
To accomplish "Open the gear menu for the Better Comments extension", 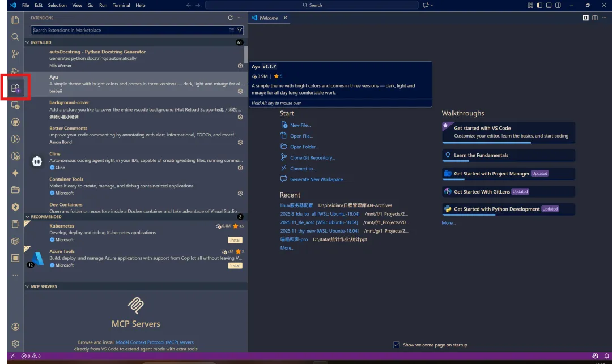I will pos(240,142).
